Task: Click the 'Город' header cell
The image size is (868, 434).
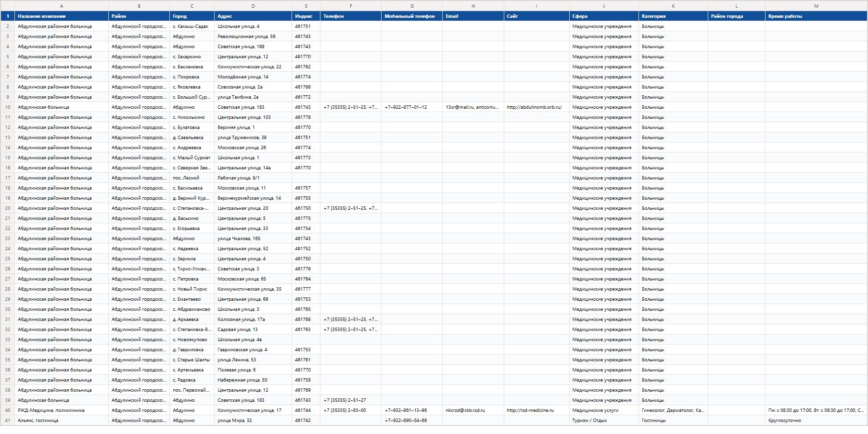Action: (x=192, y=16)
